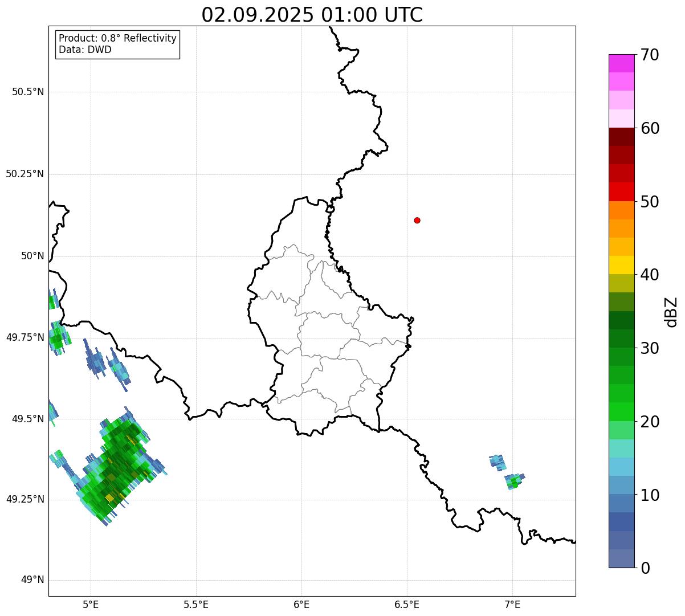Click the colorbar tick label 20
685x616 pixels.
(650, 422)
